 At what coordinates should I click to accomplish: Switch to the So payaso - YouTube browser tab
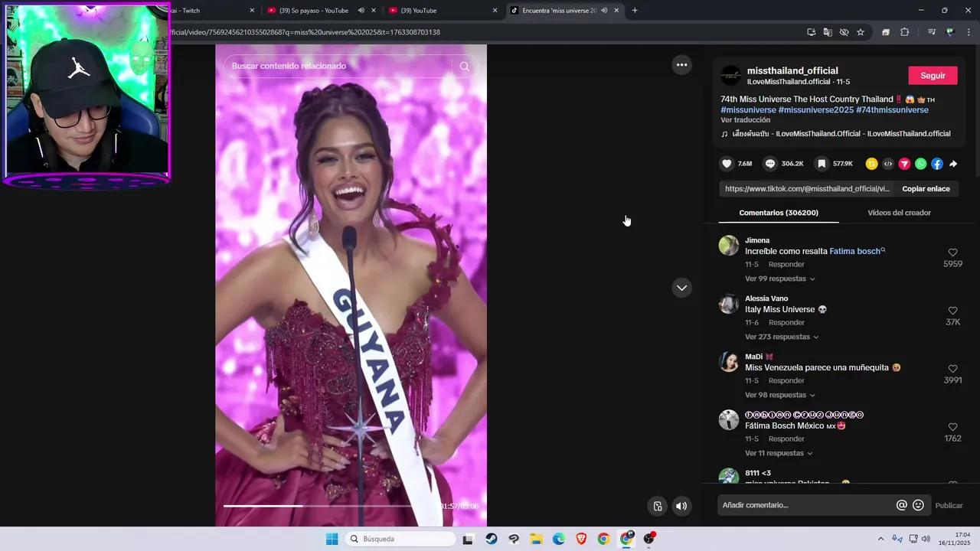(322, 11)
